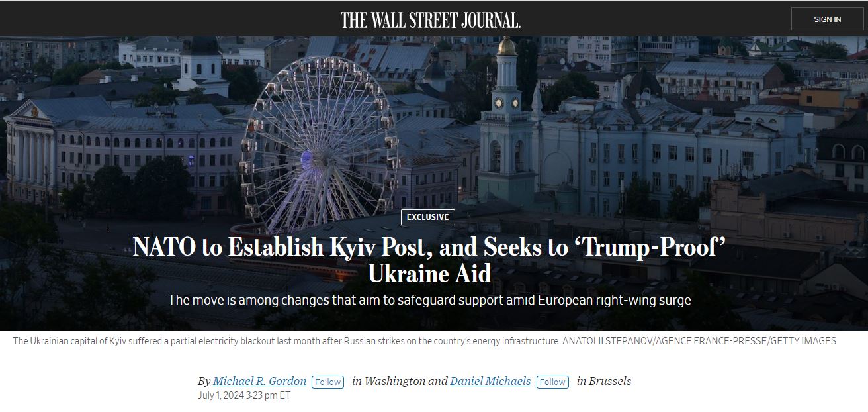Click the EXCLUSIVE badge label
The width and height of the screenshot is (868, 412).
(427, 217)
